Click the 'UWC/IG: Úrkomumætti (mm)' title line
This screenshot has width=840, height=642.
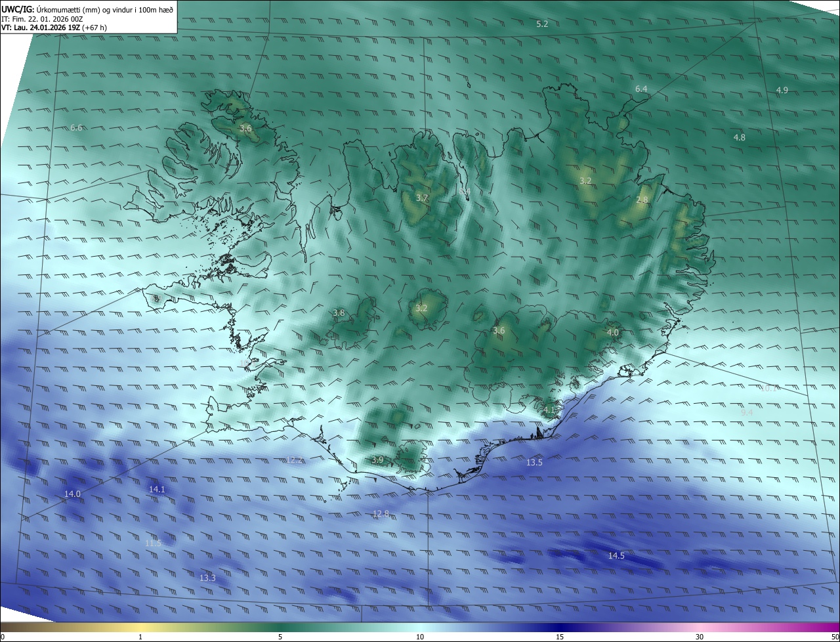(x=88, y=9)
